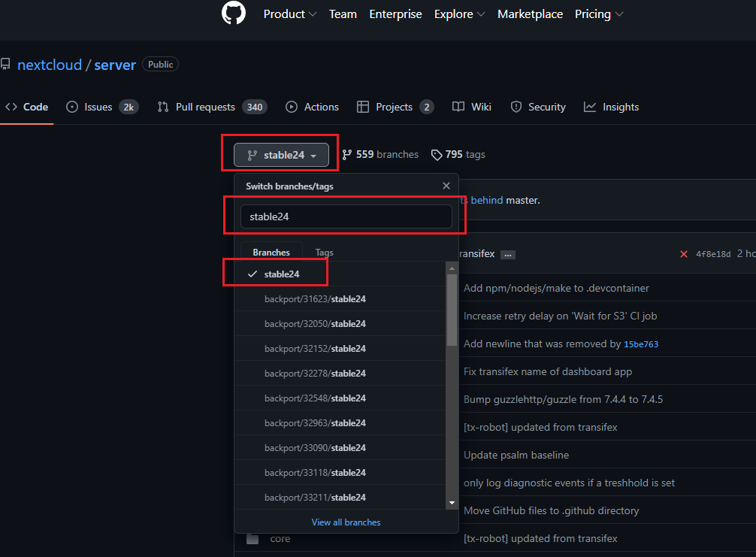
Task: Open the server repository link
Action: (115, 65)
